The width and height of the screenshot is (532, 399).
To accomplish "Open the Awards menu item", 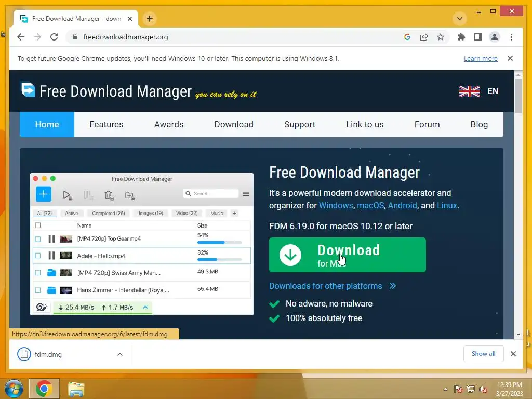I will pyautogui.click(x=169, y=125).
